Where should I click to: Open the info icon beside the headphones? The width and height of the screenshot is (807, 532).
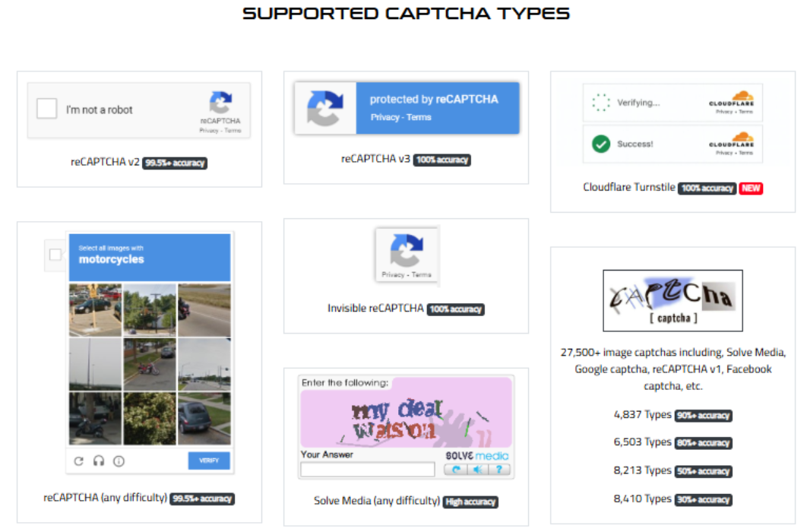point(119,461)
